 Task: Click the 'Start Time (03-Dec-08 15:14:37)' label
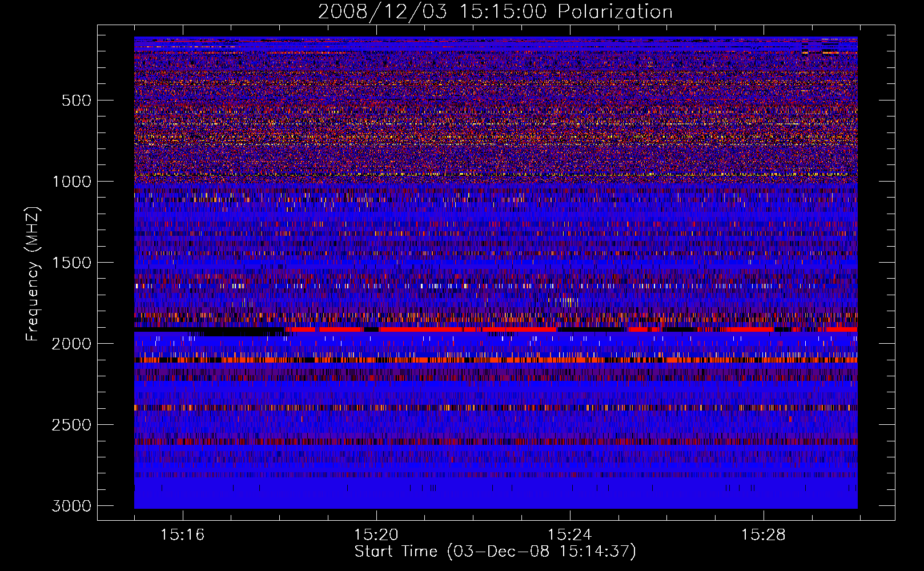click(495, 552)
